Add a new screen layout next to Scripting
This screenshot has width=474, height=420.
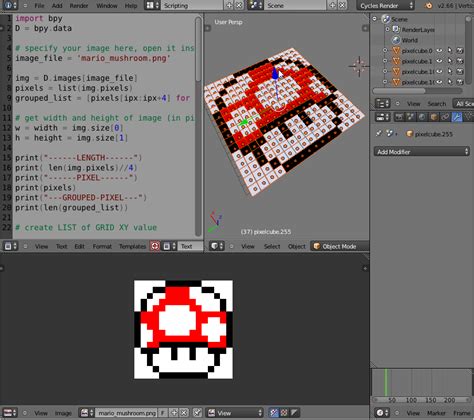[229, 5]
